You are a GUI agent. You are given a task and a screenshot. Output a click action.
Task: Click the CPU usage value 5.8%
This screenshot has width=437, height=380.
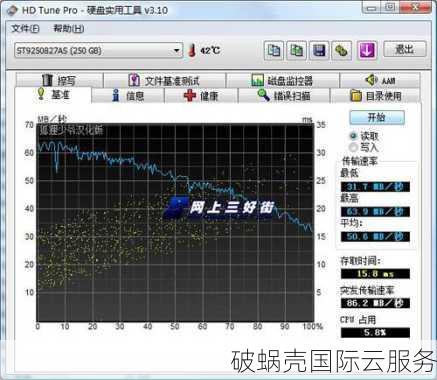(x=375, y=332)
